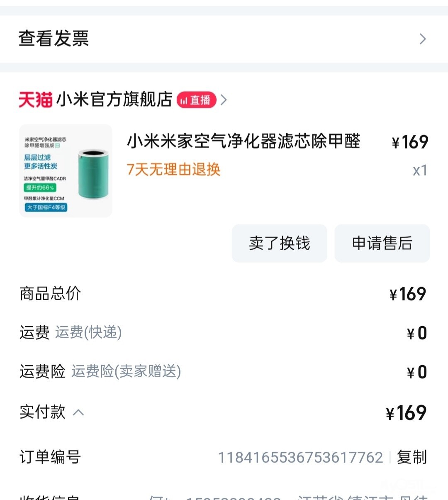Tap the red 天猫 logo
The width and height of the screenshot is (448, 500).
tap(35, 100)
